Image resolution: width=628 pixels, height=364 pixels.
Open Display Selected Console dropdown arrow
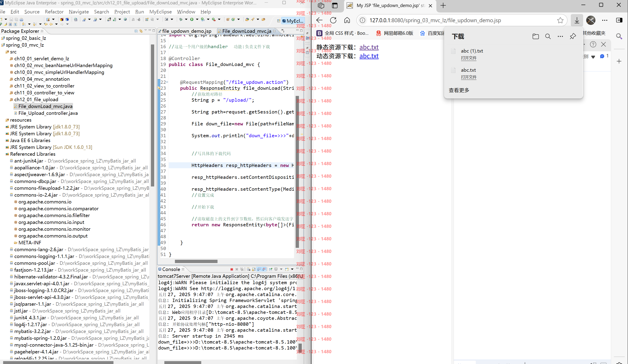click(281, 269)
